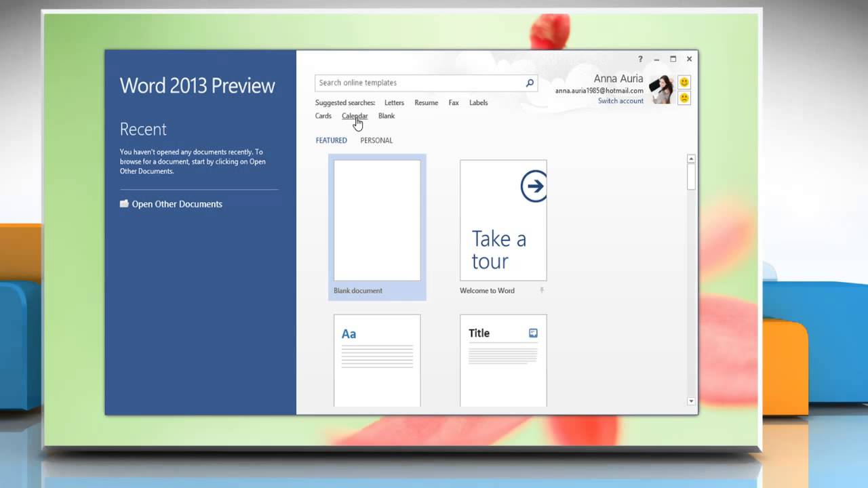Click Anna Auria's profile picture
Image resolution: width=868 pixels, height=488 pixels.
(x=661, y=89)
